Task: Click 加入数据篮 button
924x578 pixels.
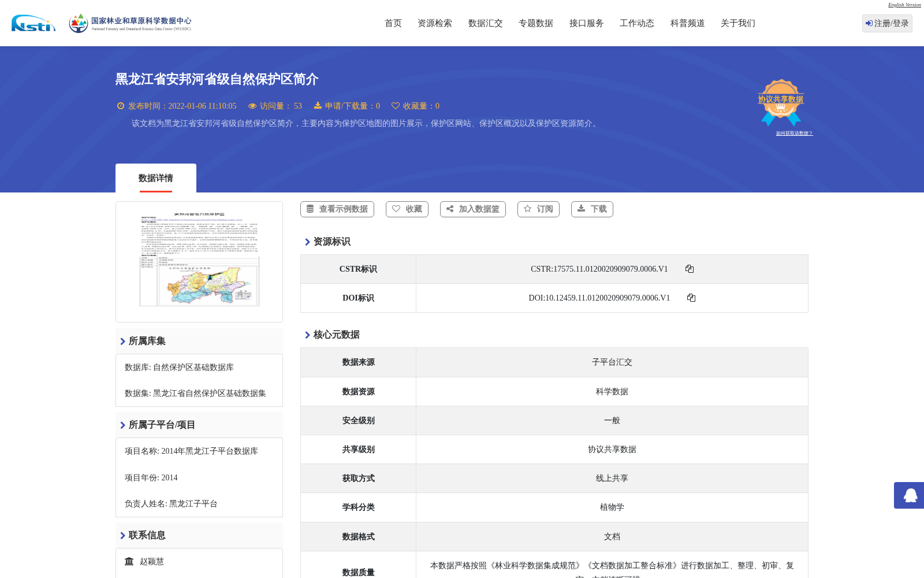Action: (473, 209)
